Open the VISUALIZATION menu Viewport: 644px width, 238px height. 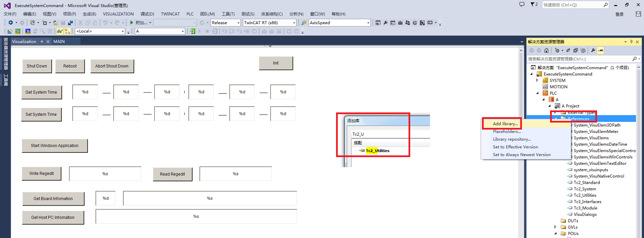click(118, 14)
